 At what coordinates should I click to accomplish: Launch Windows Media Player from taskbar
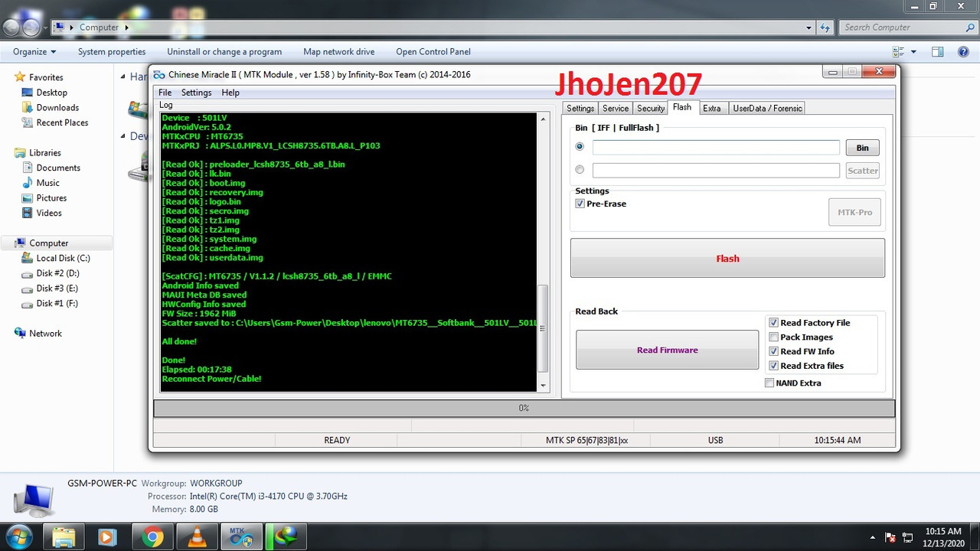106,537
